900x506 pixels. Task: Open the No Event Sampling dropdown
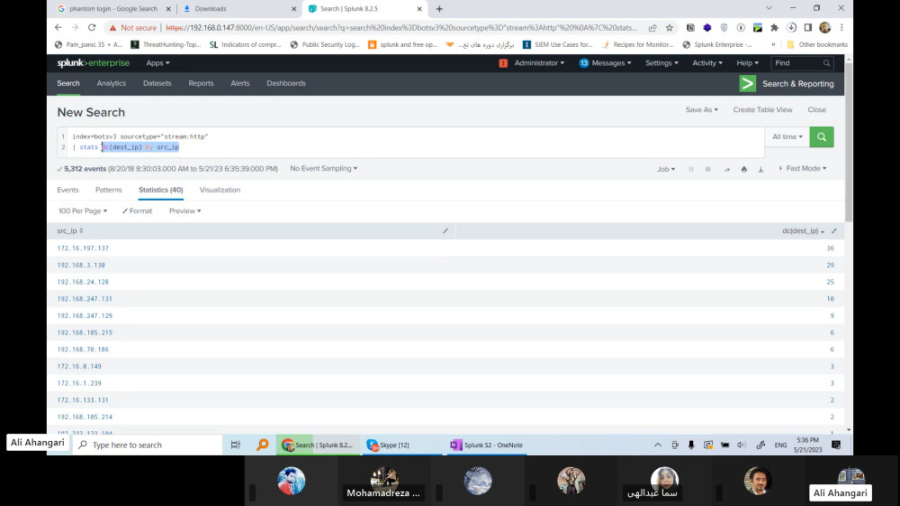tap(323, 169)
